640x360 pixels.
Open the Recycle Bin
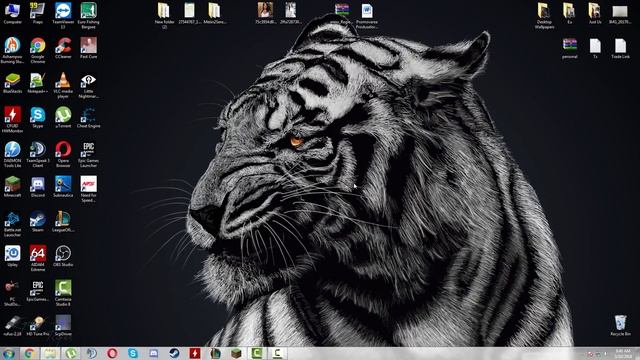(620, 325)
